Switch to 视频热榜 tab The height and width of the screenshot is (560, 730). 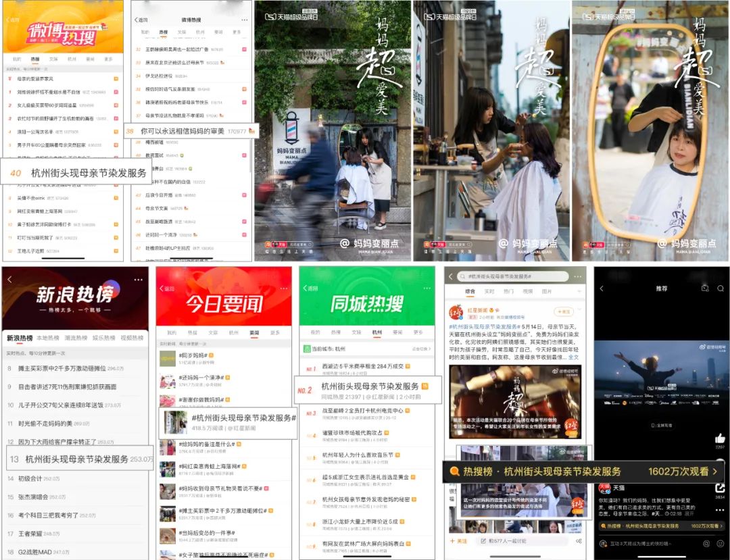(132, 338)
